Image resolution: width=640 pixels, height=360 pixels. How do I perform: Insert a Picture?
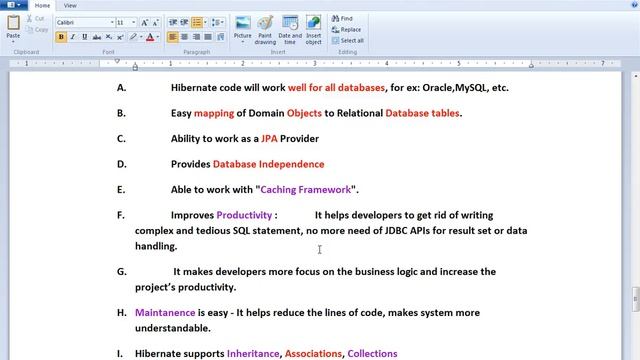tap(242, 26)
